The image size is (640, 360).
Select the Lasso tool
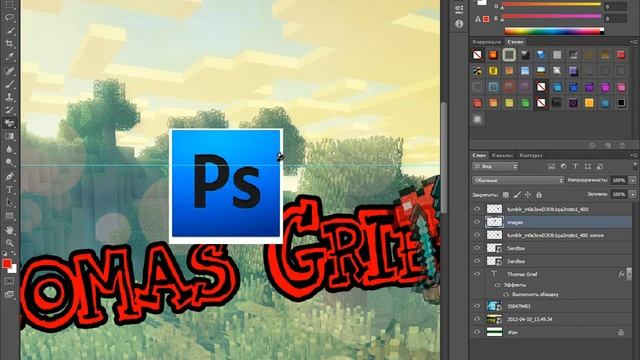point(9,18)
